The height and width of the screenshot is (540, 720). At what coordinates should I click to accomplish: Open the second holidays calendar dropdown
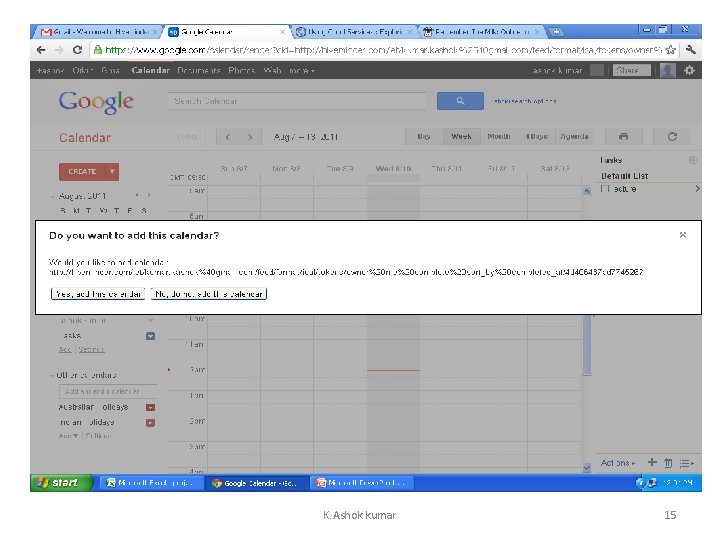click(150, 423)
